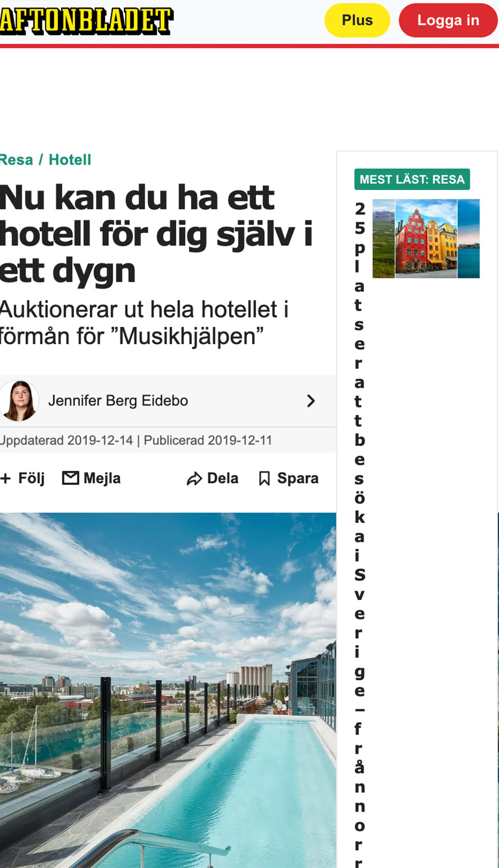
Task: Toggle Spara to save the article
Action: [x=298, y=478]
